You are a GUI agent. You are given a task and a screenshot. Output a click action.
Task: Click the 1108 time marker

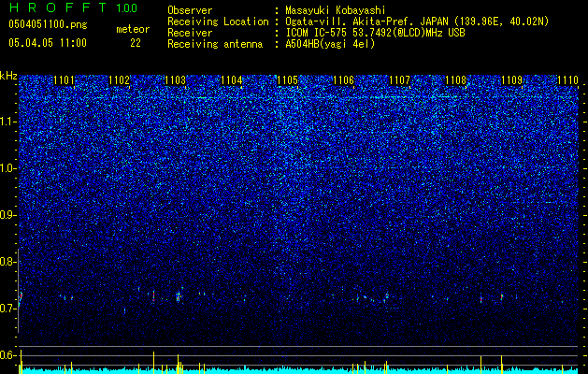click(455, 80)
